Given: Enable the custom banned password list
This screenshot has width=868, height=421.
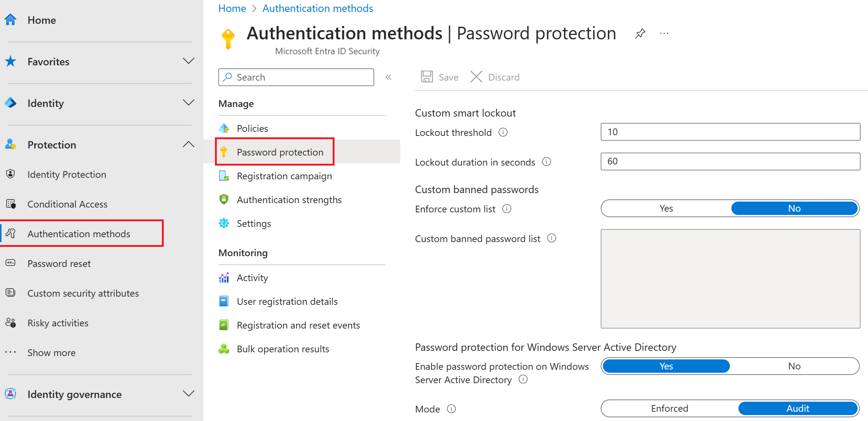Looking at the screenshot, I should pos(666,208).
